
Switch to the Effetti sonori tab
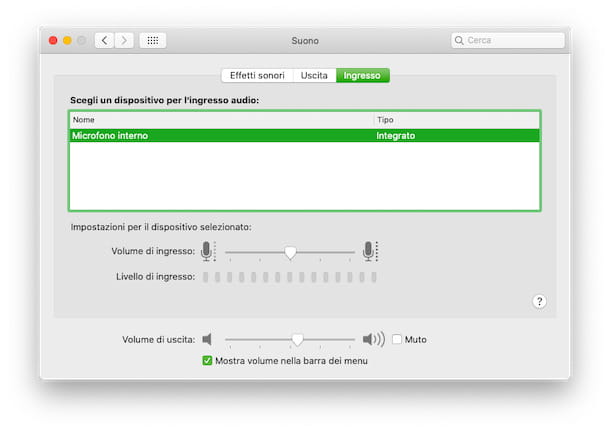[x=257, y=76]
